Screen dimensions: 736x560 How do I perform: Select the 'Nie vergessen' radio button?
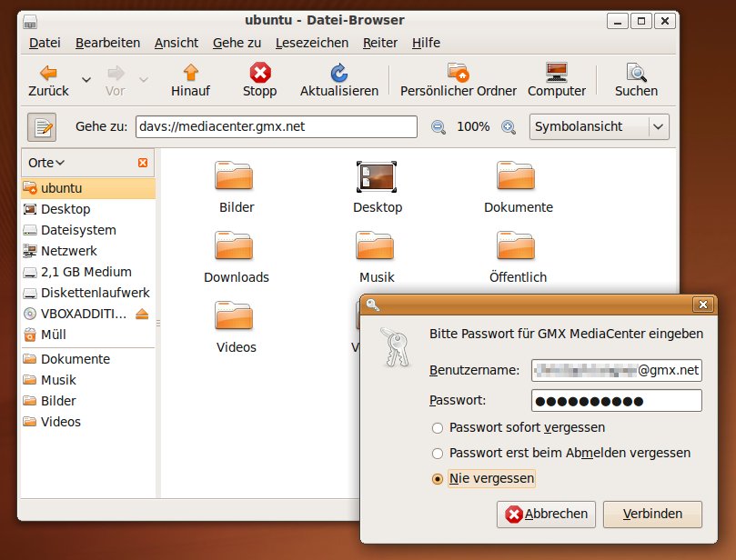click(x=438, y=478)
